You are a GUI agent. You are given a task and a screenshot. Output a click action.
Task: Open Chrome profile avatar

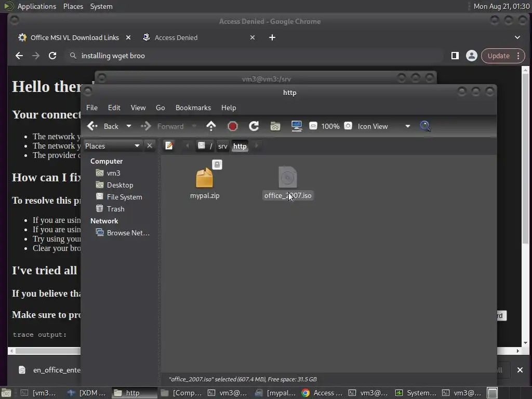(x=471, y=56)
